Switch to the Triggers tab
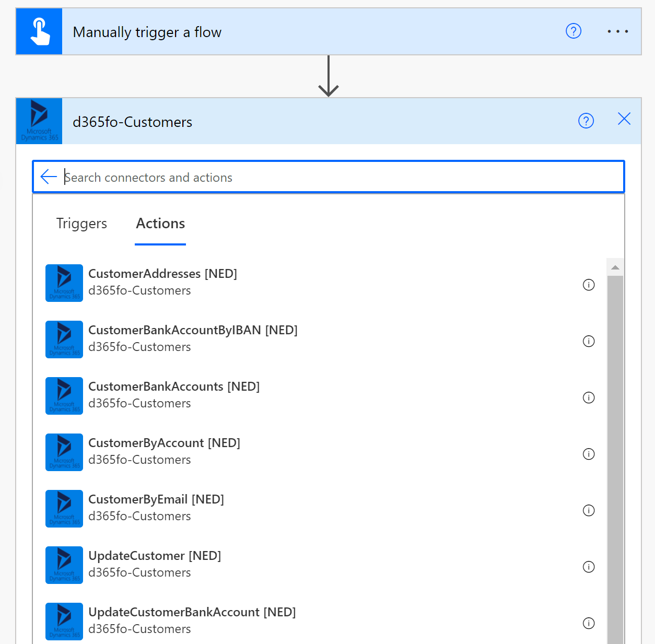 [x=81, y=224]
